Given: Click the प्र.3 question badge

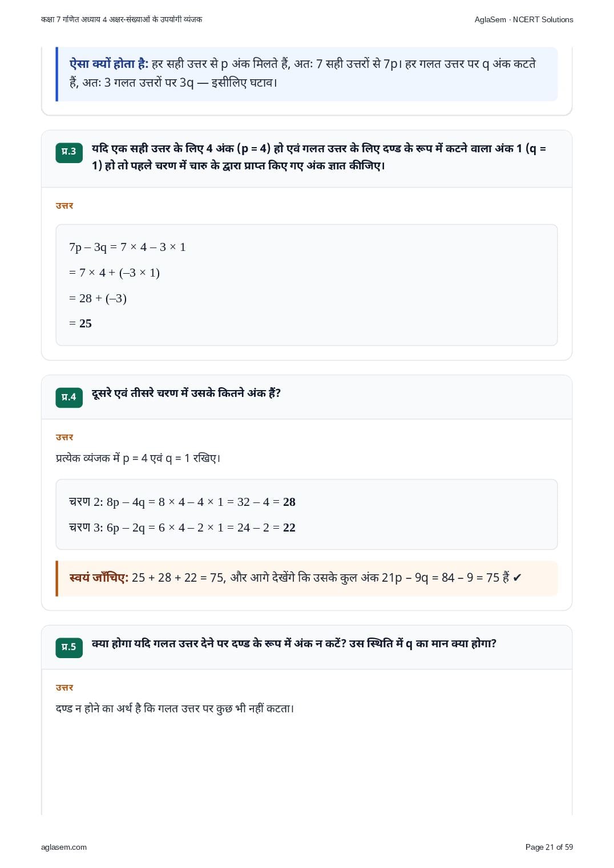Looking at the screenshot, I should [69, 152].
